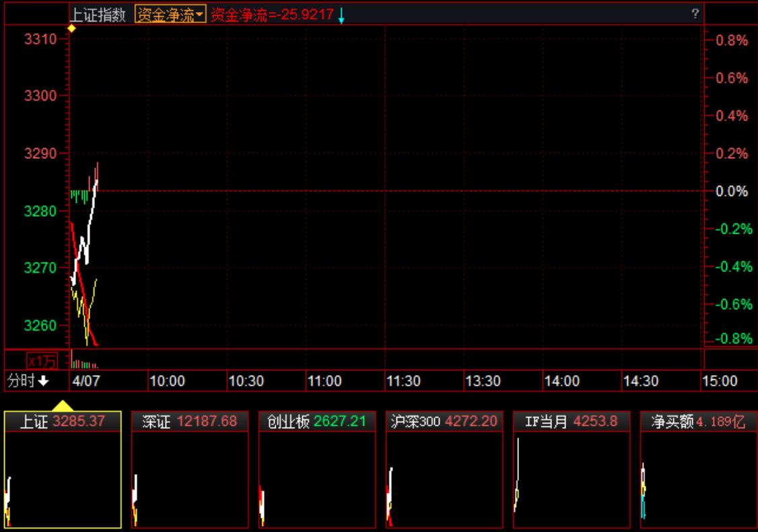Screen dimensions: 758x532
Task: Expand the 分时 period selector
Action: [28, 381]
